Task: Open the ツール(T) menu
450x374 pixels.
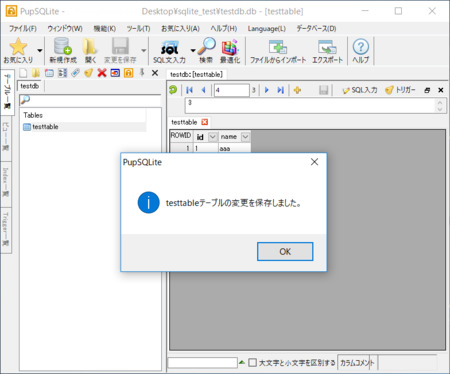Action: click(138, 29)
